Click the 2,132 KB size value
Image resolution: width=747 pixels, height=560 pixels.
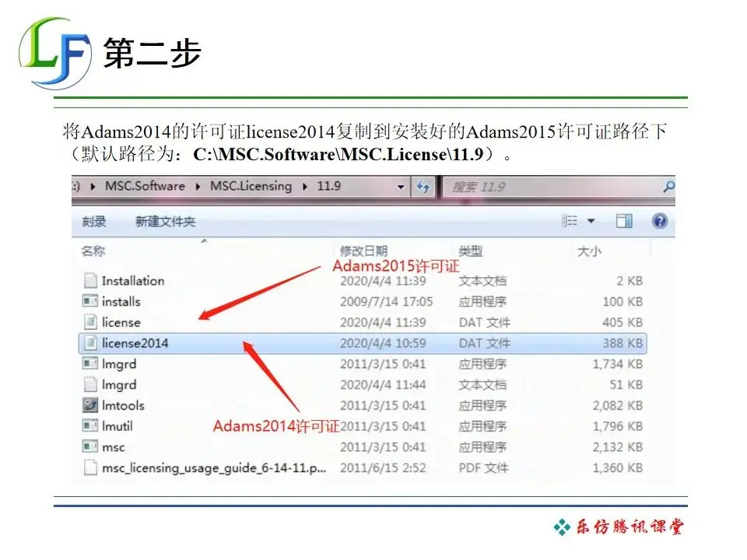click(x=617, y=446)
